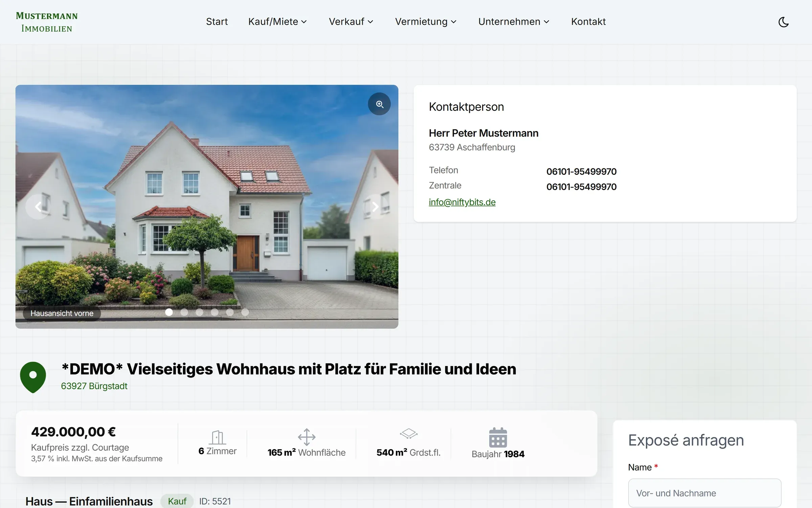The height and width of the screenshot is (508, 812).
Task: Expand the Kauf/Miete dropdown menu
Action: tap(277, 22)
